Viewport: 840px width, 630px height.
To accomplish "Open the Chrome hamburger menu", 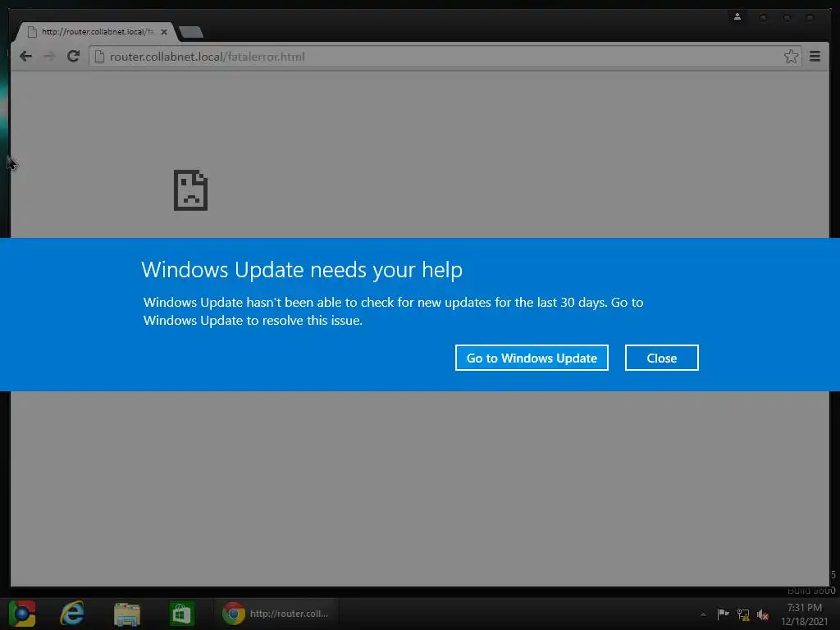I will point(815,57).
